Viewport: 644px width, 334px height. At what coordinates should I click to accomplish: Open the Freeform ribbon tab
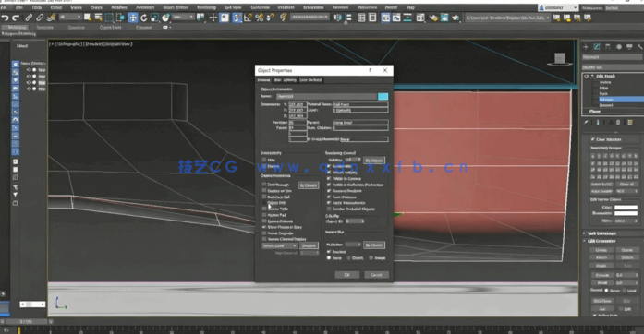click(44, 27)
